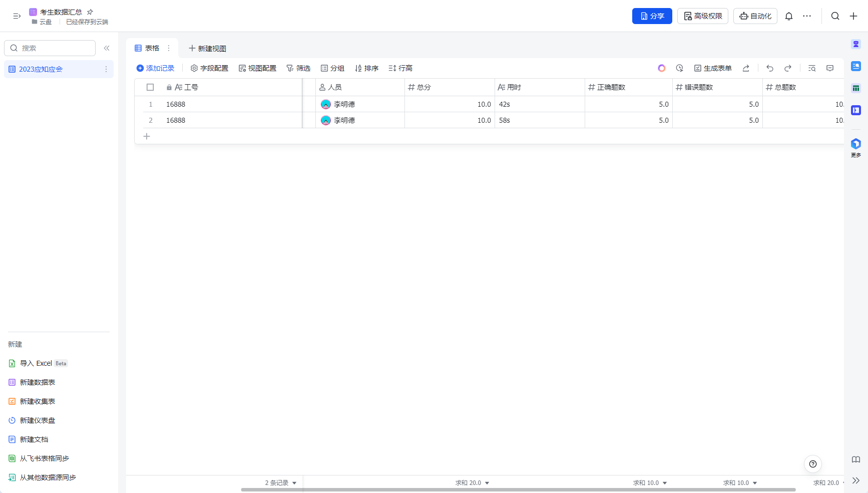This screenshot has height=493, width=868.
Task: Redo the last action
Action: point(788,68)
